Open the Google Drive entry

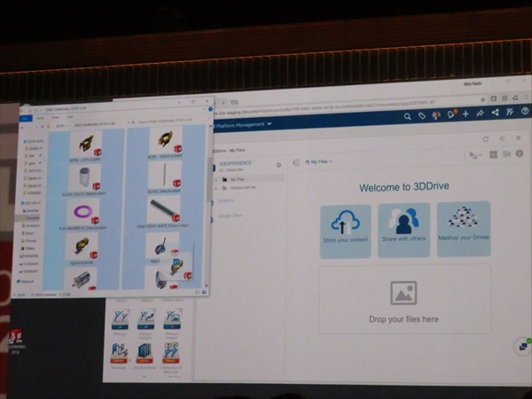pos(230,215)
